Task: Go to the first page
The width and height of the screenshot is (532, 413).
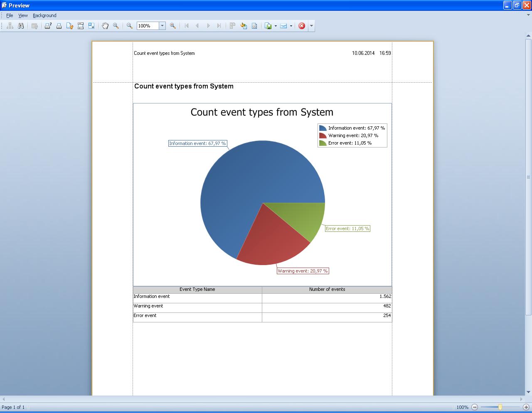Action: (187, 26)
